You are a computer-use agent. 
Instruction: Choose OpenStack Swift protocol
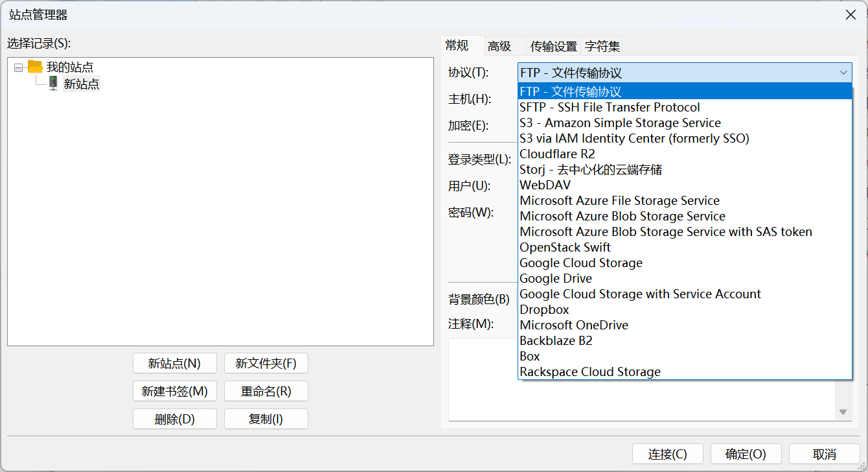685,247
